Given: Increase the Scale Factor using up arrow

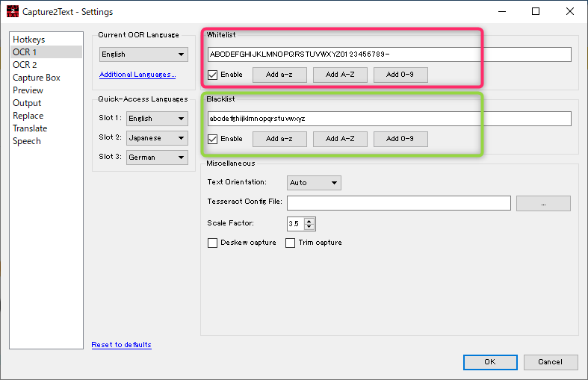Looking at the screenshot, I should pyautogui.click(x=310, y=221).
